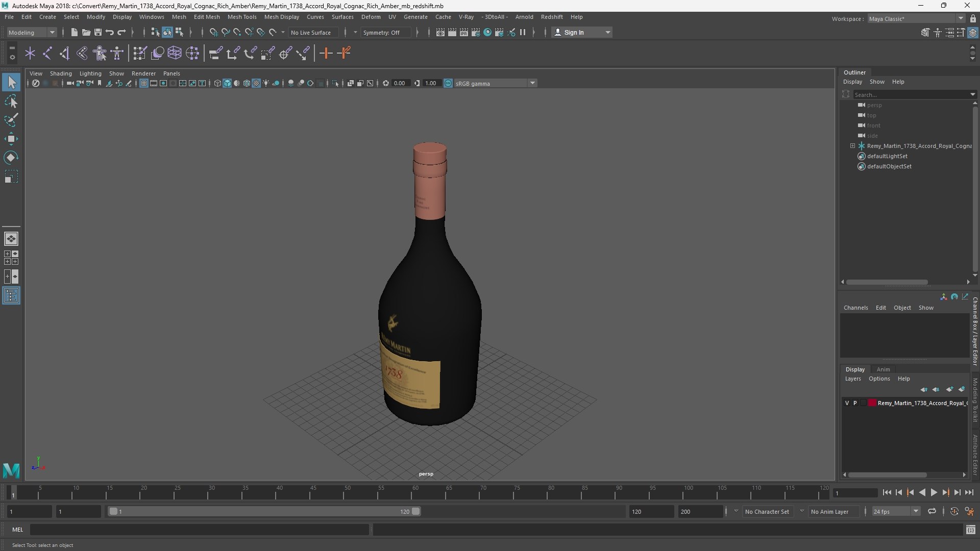Open the Redshift menu
The image size is (980, 551).
click(552, 17)
